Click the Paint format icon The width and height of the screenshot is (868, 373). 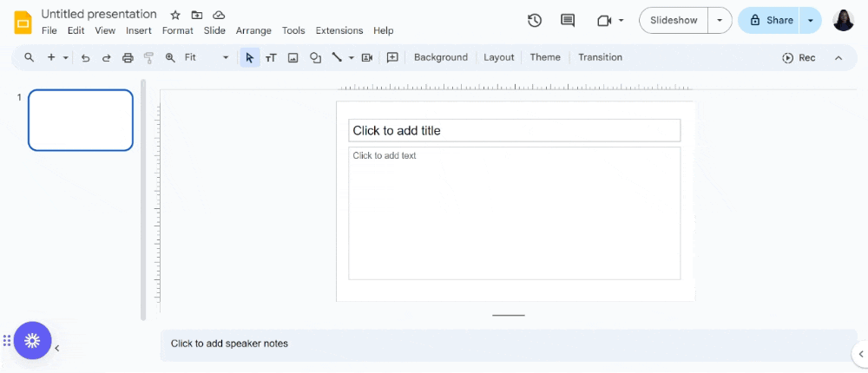(x=148, y=57)
